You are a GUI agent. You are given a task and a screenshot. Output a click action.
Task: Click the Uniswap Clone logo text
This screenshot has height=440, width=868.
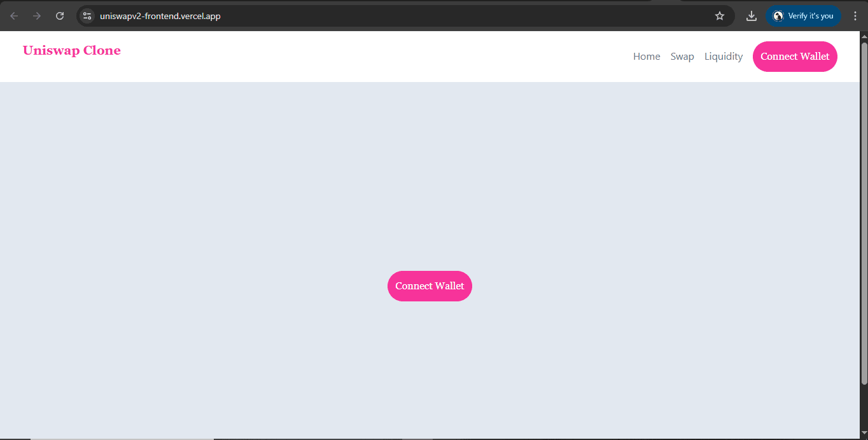click(72, 50)
